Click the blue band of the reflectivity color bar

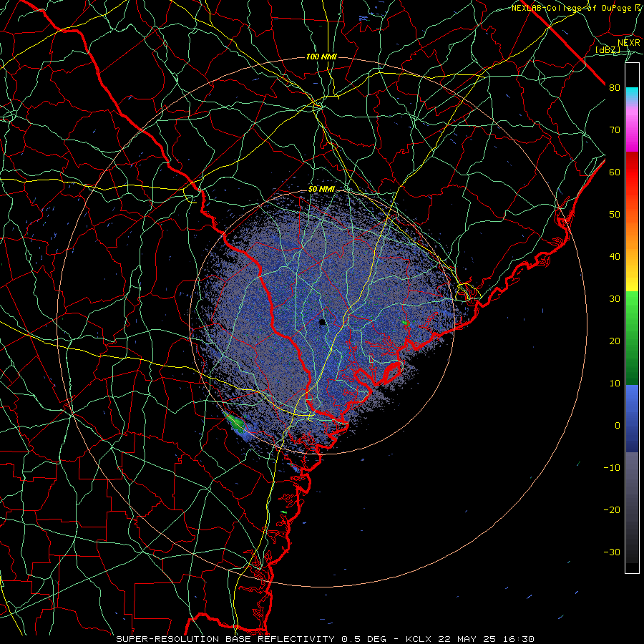click(632, 419)
